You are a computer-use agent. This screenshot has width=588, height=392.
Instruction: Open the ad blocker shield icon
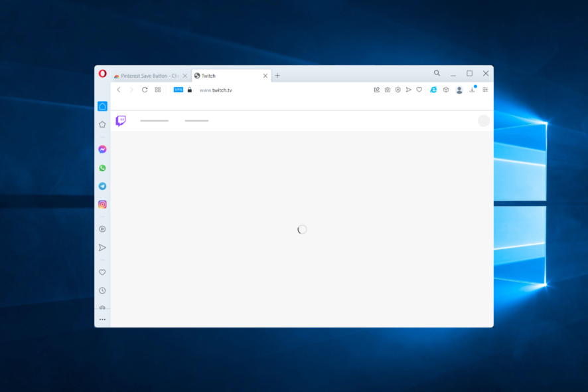[398, 90]
